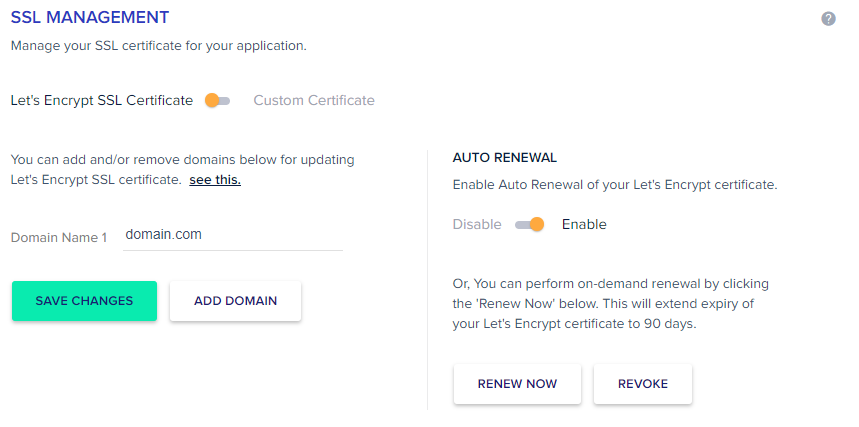Click the Auto Renewal section heading
This screenshot has width=859, height=427.
tap(505, 158)
